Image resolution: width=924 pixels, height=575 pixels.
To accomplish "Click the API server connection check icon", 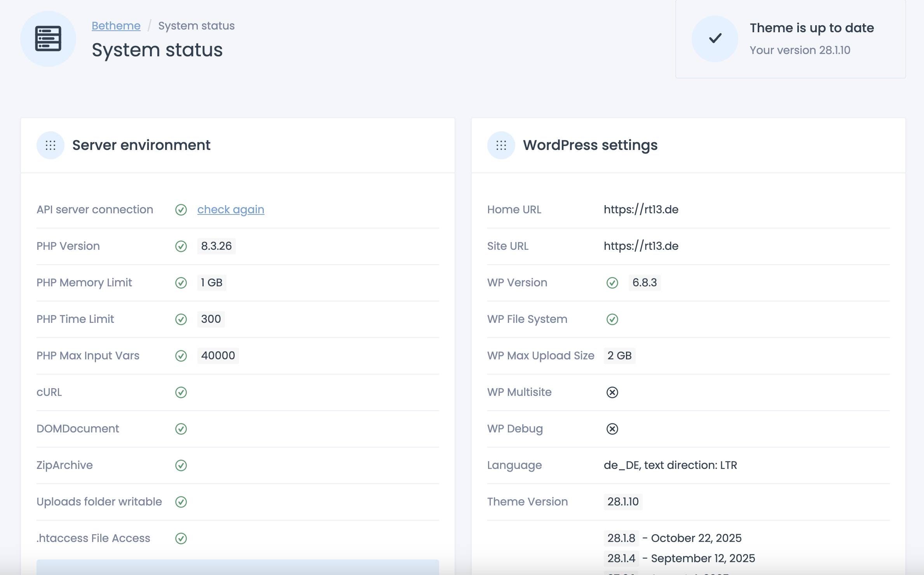I will click(181, 210).
